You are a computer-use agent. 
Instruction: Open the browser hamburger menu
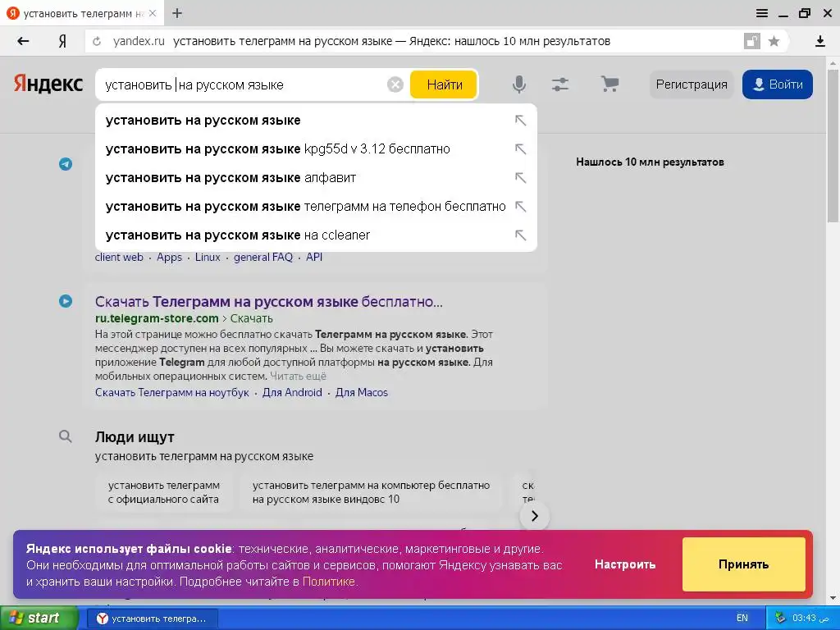tap(762, 13)
